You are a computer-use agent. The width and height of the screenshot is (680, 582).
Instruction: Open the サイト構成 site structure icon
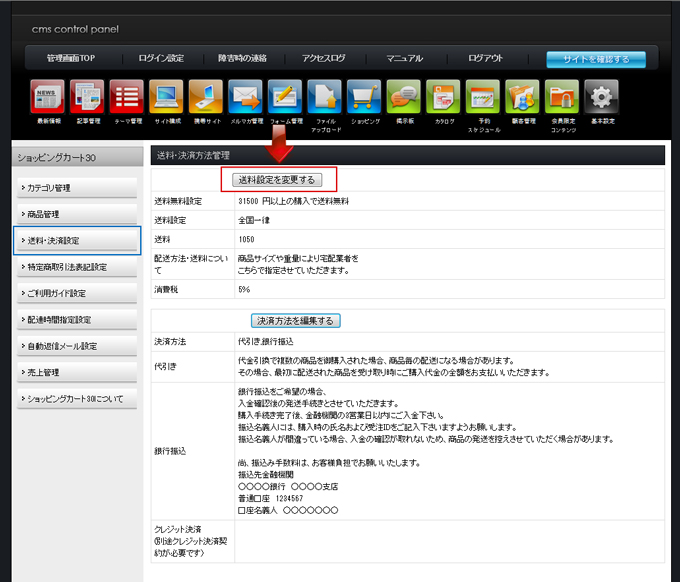166,98
